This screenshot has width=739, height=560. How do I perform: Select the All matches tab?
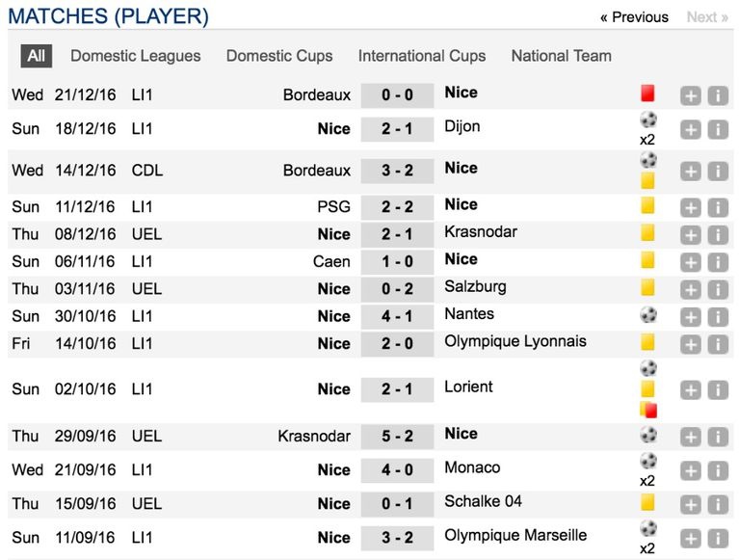(37, 56)
